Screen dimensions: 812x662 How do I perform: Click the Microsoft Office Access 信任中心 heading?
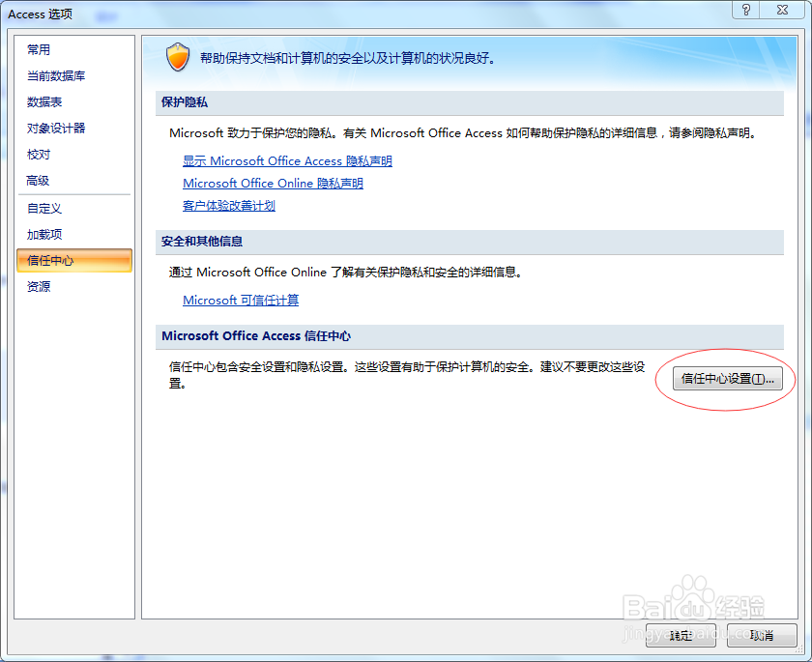point(256,336)
